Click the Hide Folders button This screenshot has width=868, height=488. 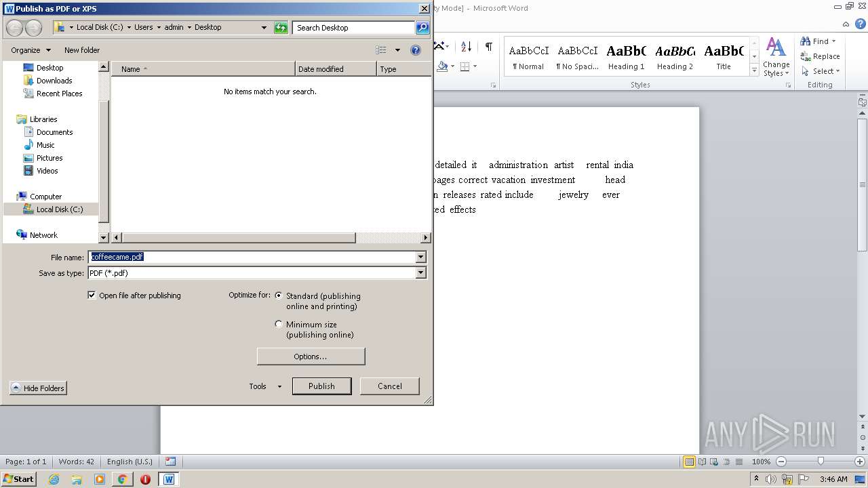click(38, 388)
